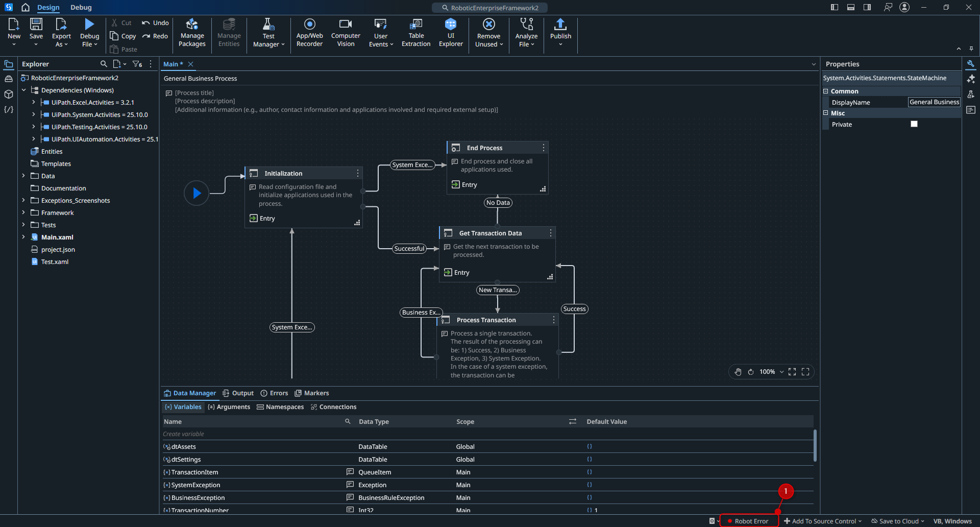The width and height of the screenshot is (980, 527).
Task: Close the Main workflow tab
Action: [x=190, y=64]
